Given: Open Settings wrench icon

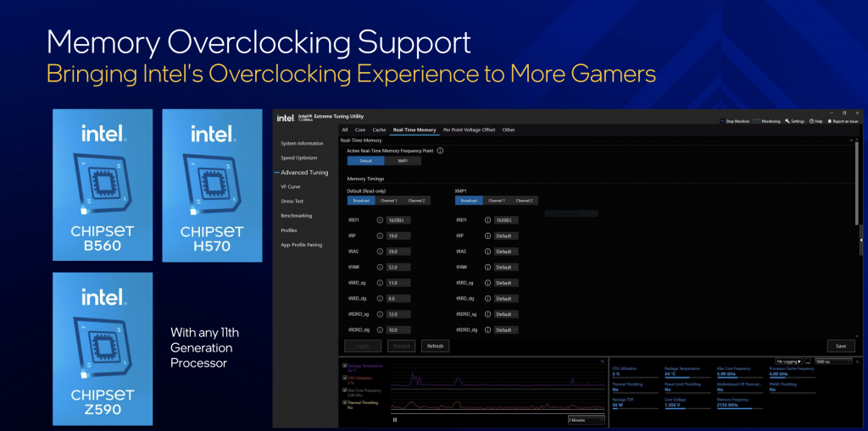Looking at the screenshot, I should pos(787,121).
